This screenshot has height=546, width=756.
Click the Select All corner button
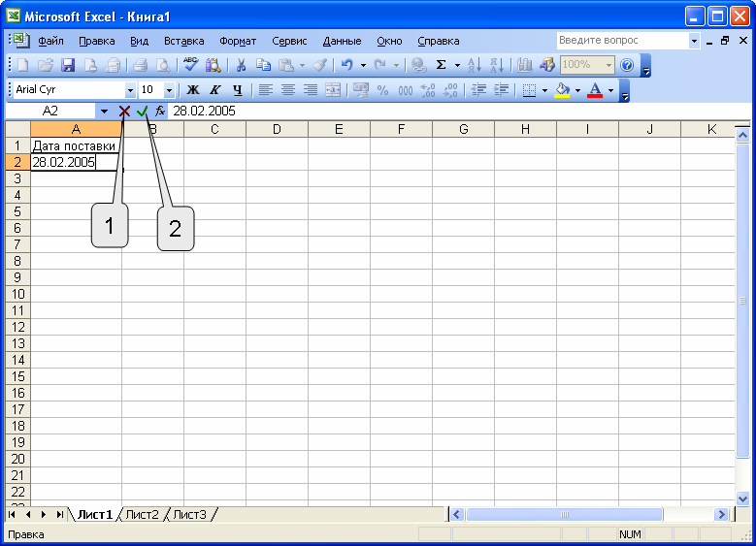tap(17, 129)
